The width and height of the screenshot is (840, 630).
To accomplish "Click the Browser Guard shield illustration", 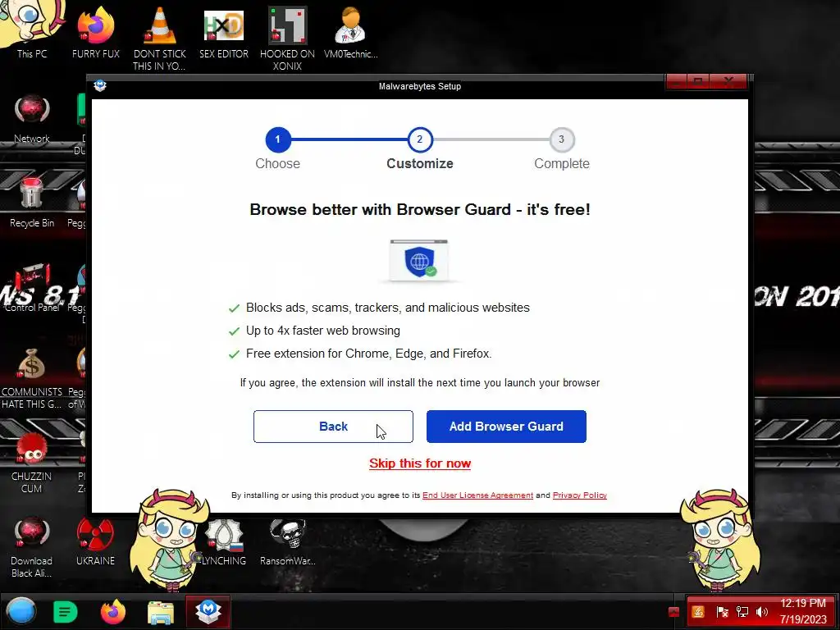I will (419, 260).
